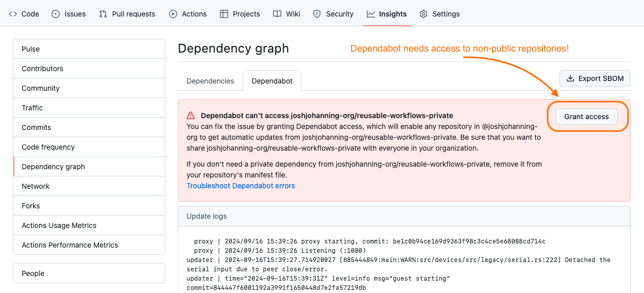Click the Actions play icon
The width and height of the screenshot is (644, 293).
[x=173, y=14]
